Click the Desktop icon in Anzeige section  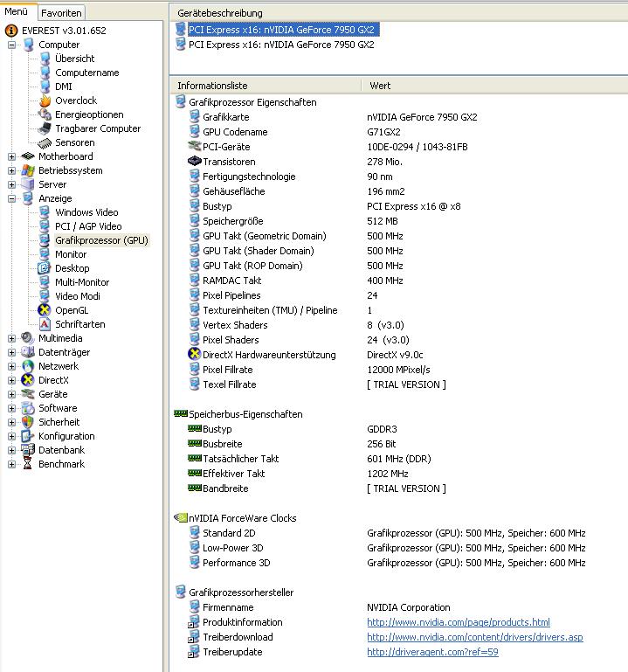point(45,268)
